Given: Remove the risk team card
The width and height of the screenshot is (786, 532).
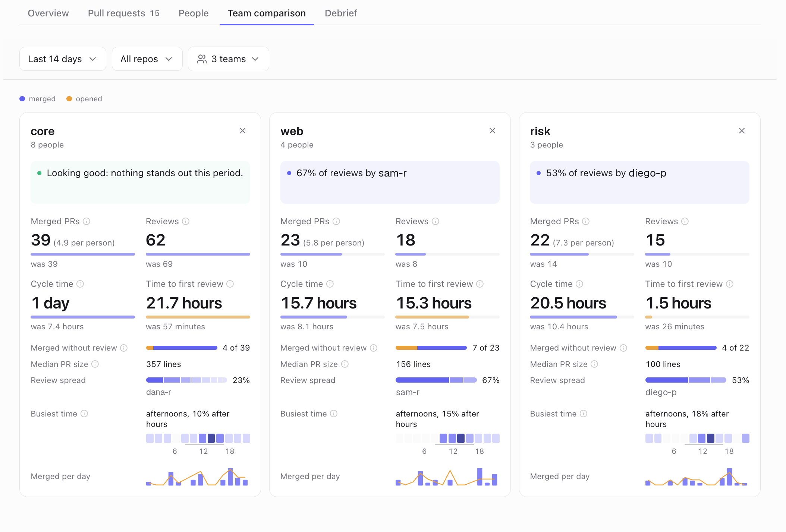Looking at the screenshot, I should click(x=742, y=131).
